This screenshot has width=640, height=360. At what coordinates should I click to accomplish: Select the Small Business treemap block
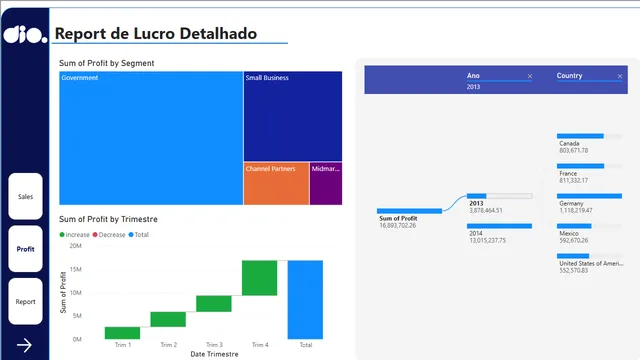click(293, 116)
